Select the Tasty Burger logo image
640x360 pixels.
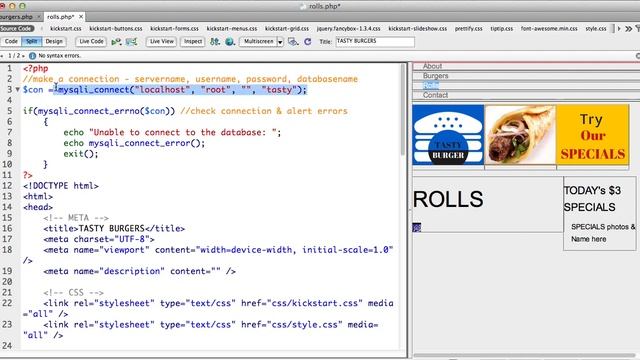tap(448, 135)
